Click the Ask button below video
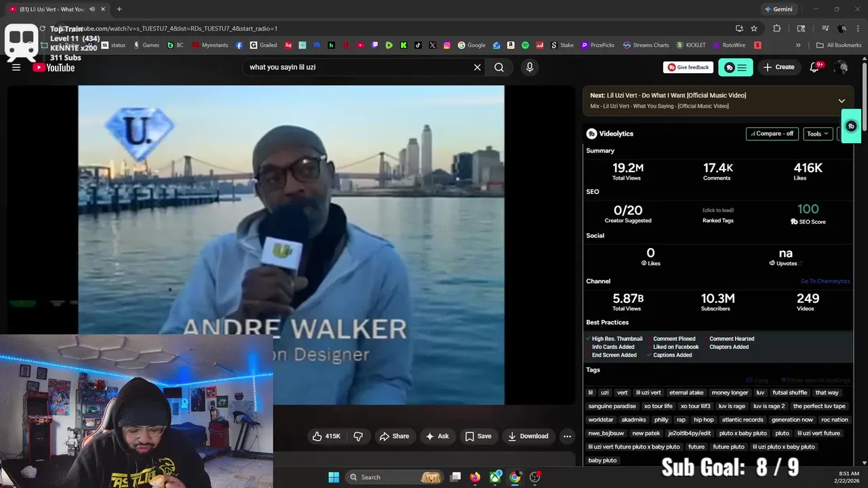 tap(437, 436)
